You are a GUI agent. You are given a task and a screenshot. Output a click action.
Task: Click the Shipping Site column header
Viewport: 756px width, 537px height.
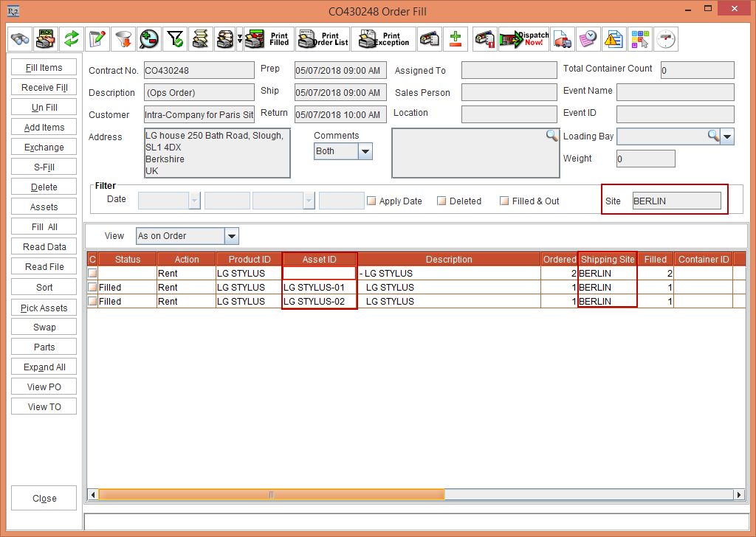[x=607, y=260]
